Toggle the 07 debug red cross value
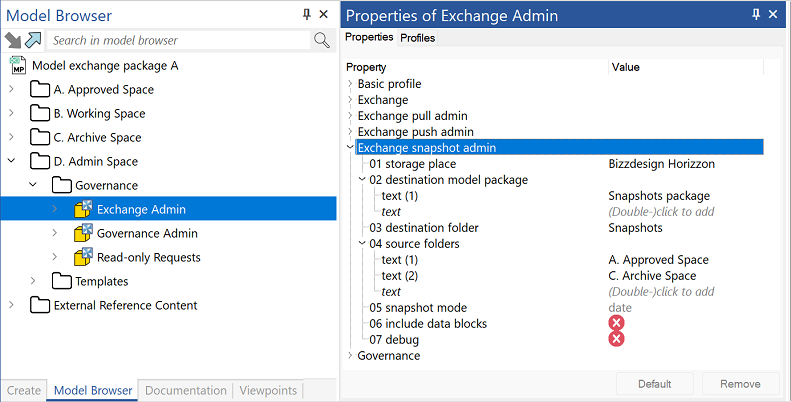 point(616,339)
